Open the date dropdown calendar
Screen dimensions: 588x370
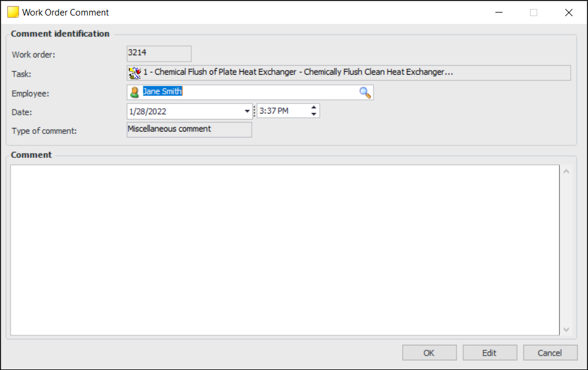pos(247,111)
